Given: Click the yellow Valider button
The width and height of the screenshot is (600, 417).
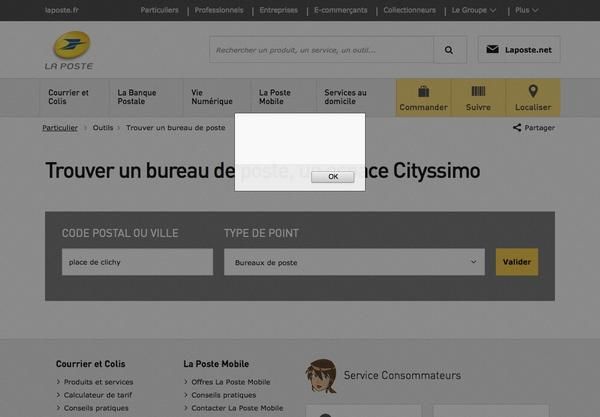Looking at the screenshot, I should tap(516, 262).
